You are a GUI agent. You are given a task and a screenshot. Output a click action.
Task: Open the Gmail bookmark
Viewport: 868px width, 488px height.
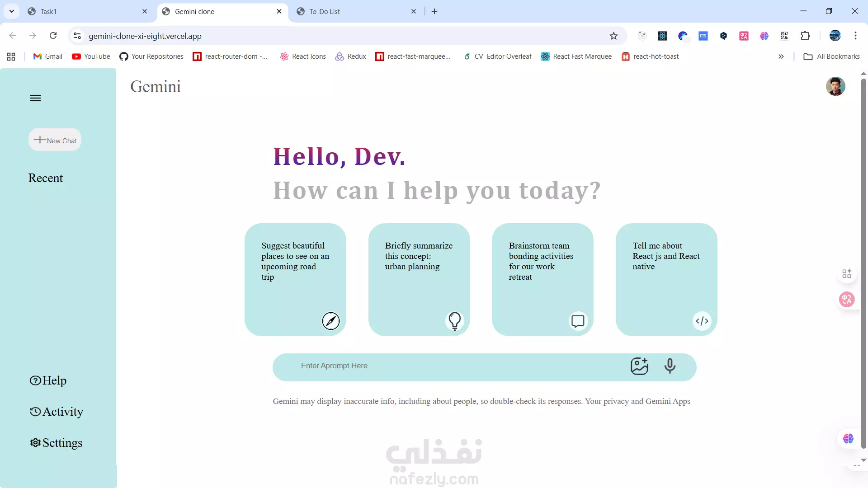[x=48, y=56]
